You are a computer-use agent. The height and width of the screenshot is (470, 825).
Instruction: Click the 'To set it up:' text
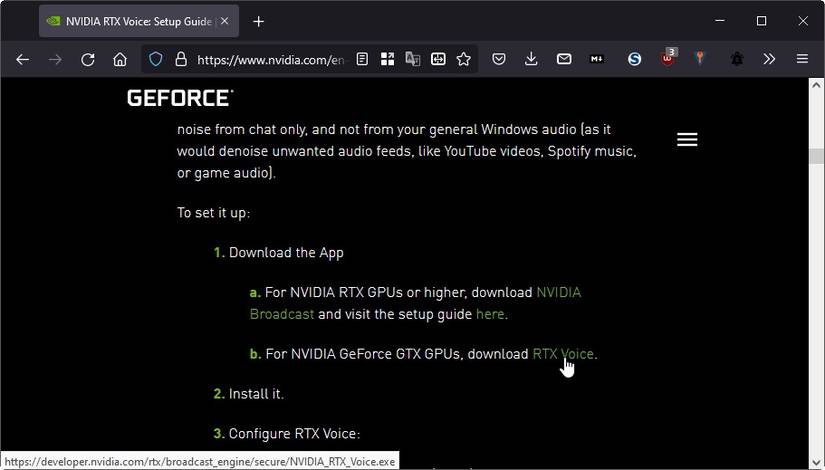[x=214, y=213]
